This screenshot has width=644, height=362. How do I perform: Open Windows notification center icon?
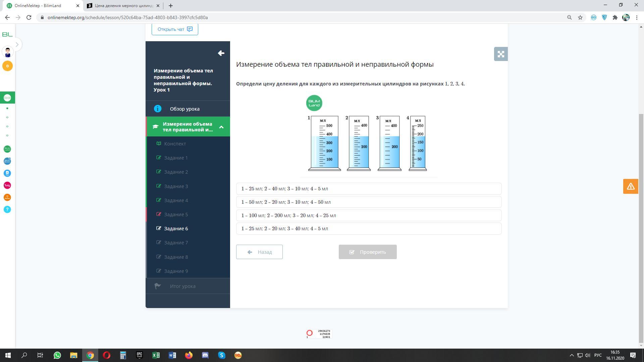(x=633, y=355)
